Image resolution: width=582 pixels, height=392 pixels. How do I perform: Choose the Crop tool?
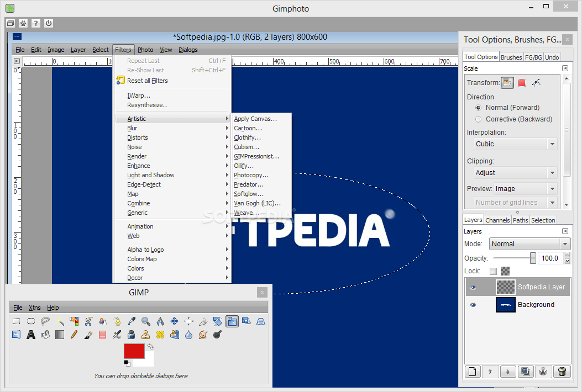point(203,321)
